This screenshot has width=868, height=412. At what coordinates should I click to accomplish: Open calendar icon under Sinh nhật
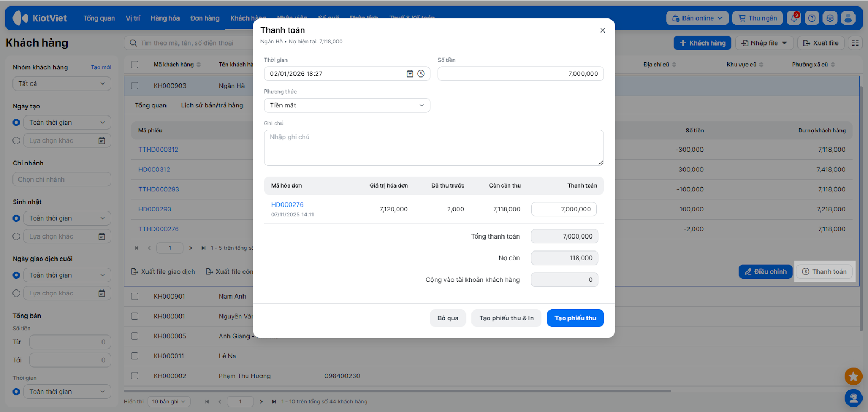point(101,236)
